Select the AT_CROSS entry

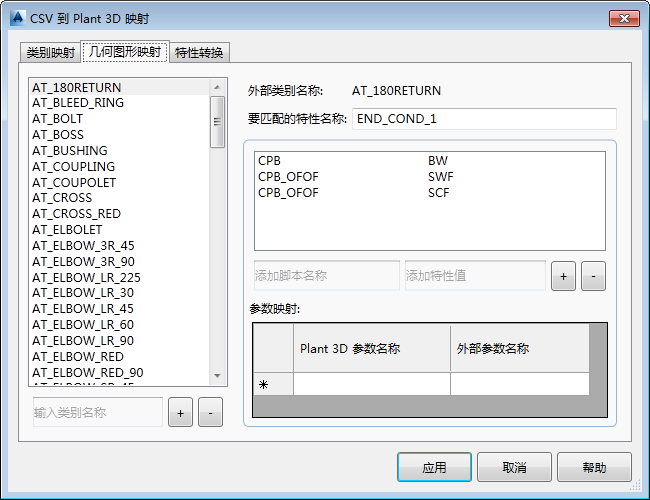click(120, 198)
